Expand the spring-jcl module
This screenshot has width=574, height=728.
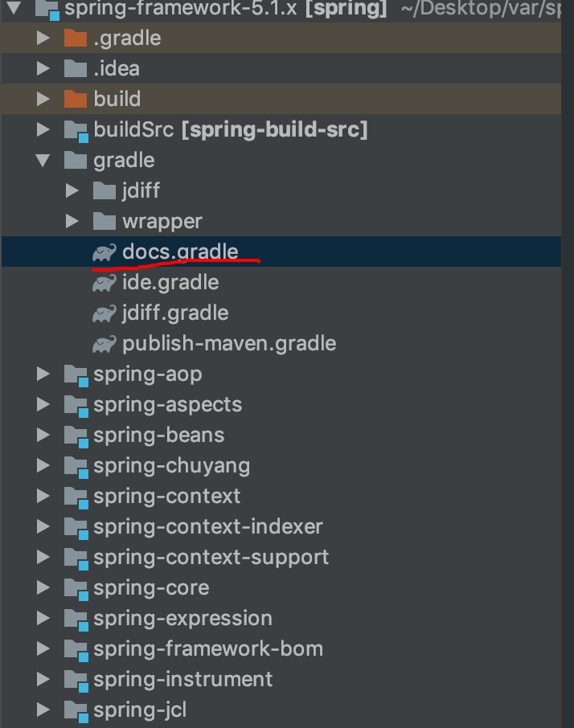tap(43, 710)
